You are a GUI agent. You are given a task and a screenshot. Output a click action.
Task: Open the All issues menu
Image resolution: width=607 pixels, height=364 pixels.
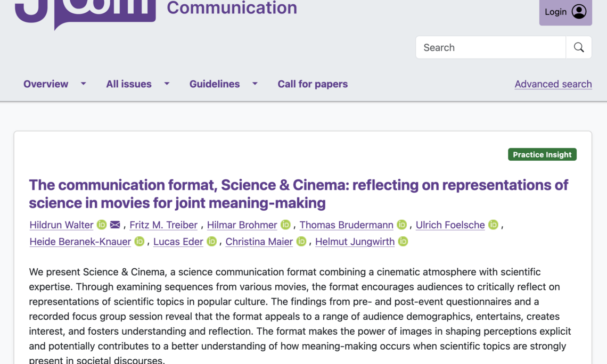coord(129,84)
